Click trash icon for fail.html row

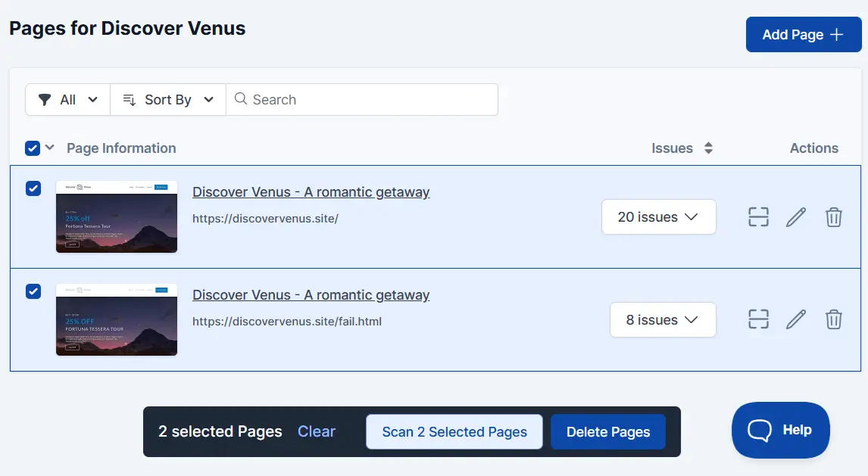click(833, 319)
